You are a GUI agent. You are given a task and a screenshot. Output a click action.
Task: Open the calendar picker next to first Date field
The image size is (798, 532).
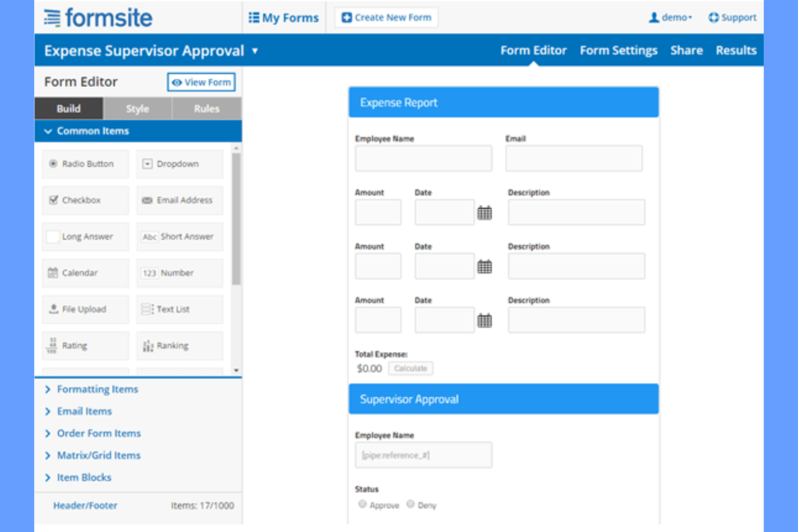point(484,212)
